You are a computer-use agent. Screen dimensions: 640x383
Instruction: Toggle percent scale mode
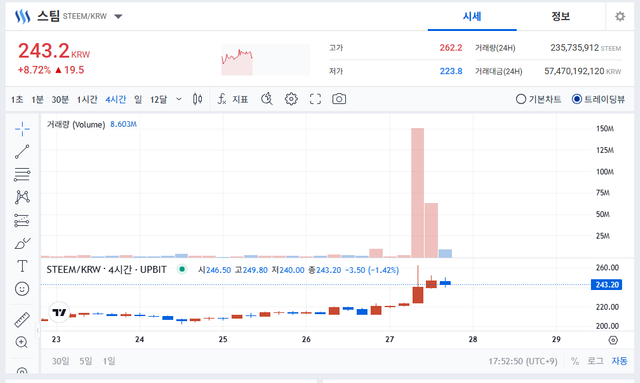575,361
